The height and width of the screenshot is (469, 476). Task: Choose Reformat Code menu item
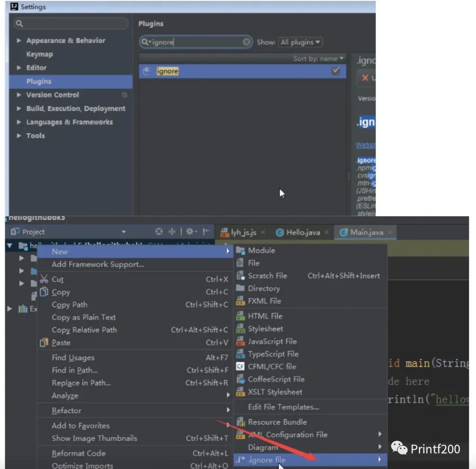pos(135,453)
